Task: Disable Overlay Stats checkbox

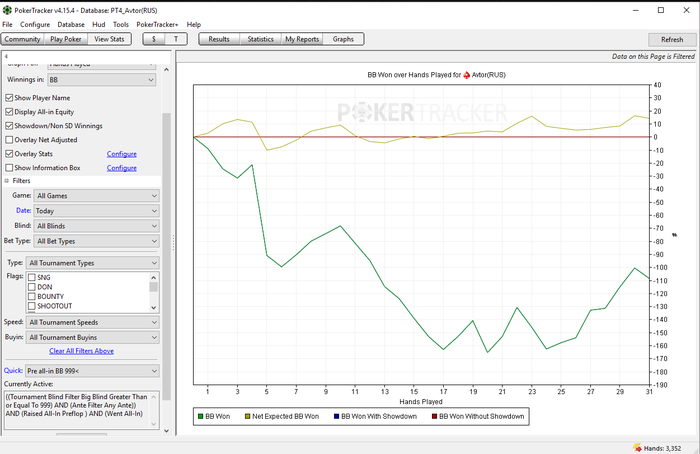Action: (x=9, y=154)
